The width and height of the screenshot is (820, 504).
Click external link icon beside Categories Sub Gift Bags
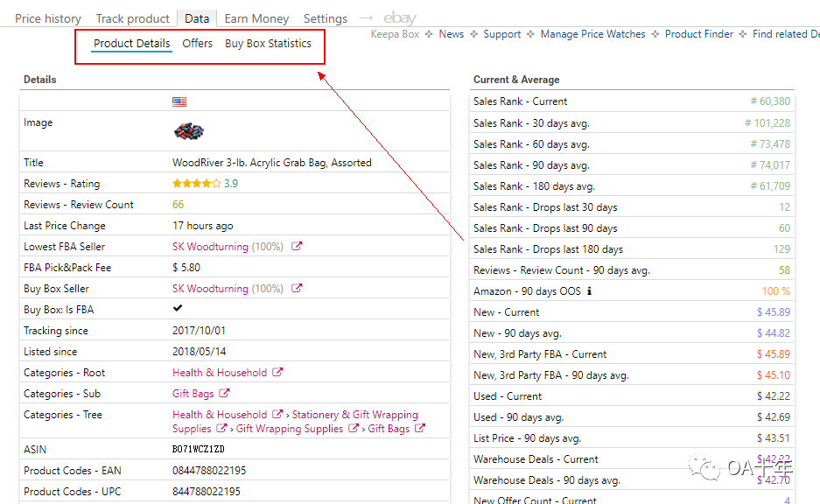point(225,394)
